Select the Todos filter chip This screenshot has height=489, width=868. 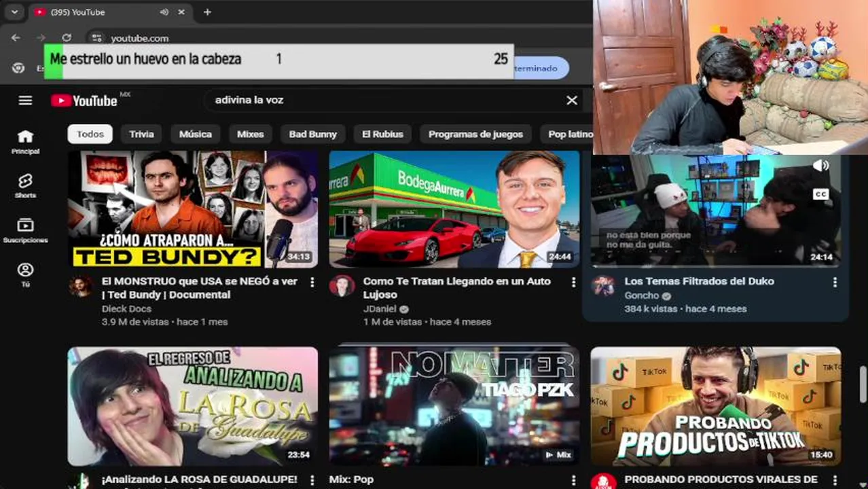click(x=90, y=134)
